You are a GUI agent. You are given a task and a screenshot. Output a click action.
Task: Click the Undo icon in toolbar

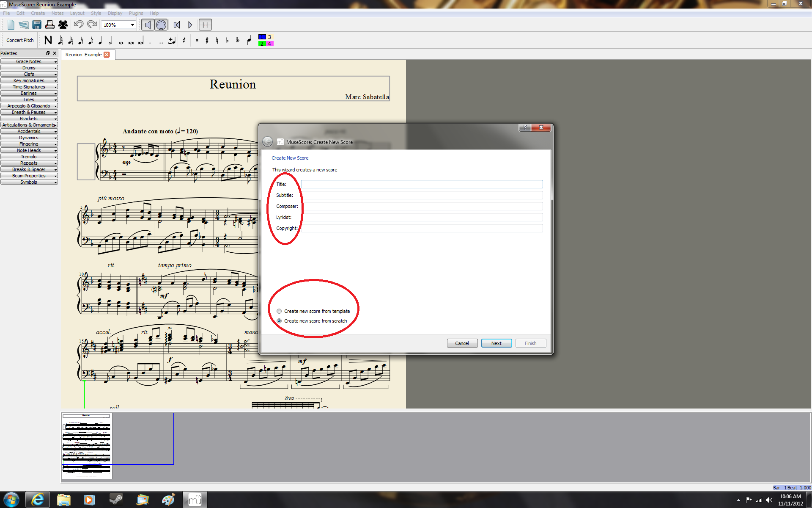pos(79,25)
